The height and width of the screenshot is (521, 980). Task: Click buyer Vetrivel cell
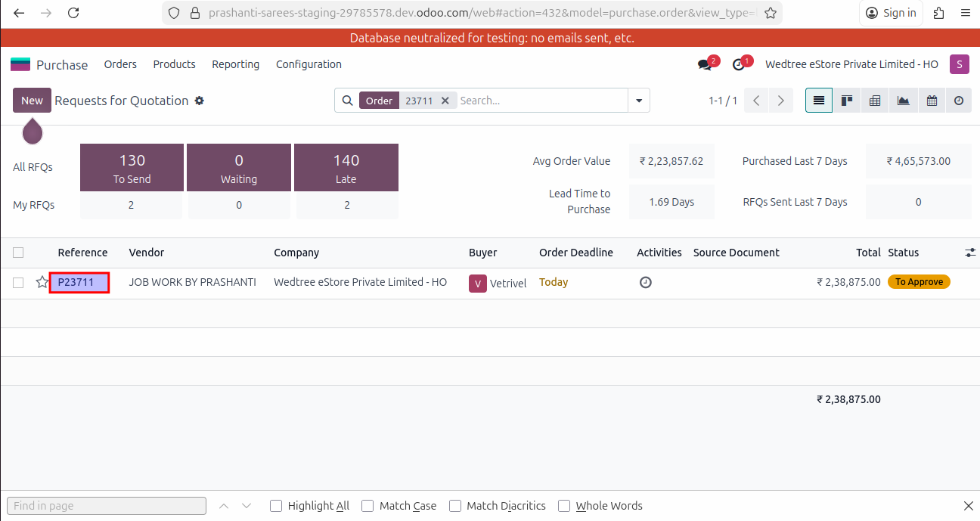pyautogui.click(x=498, y=284)
